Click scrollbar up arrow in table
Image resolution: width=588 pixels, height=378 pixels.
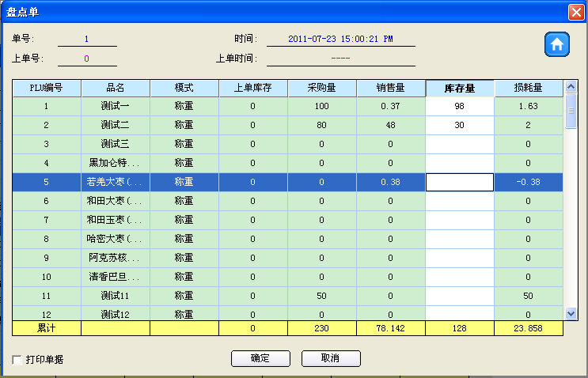(x=571, y=87)
